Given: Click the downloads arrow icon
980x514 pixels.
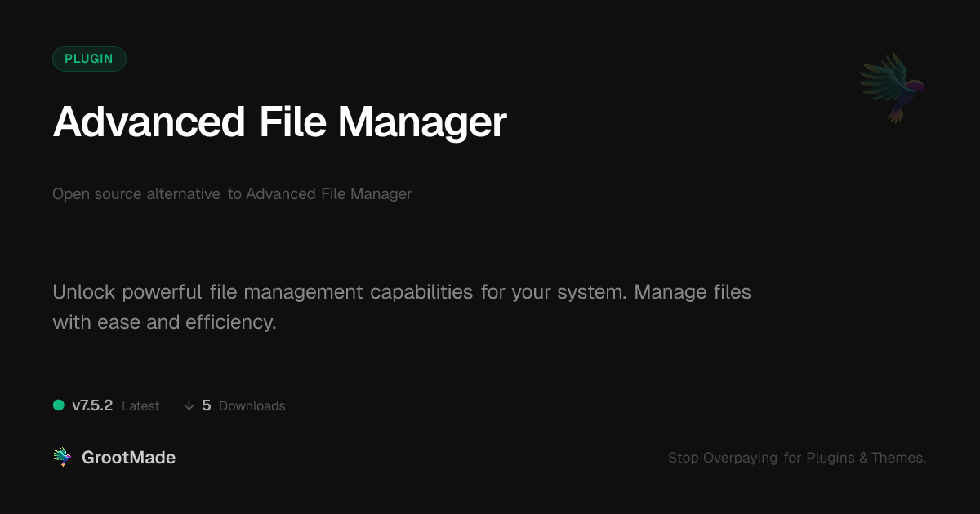Looking at the screenshot, I should pos(189,405).
